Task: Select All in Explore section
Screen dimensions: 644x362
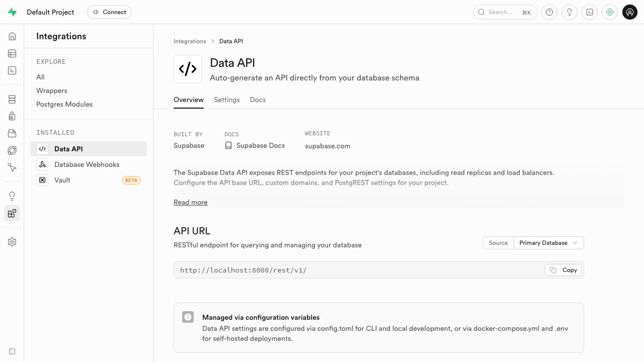Action: pos(40,77)
